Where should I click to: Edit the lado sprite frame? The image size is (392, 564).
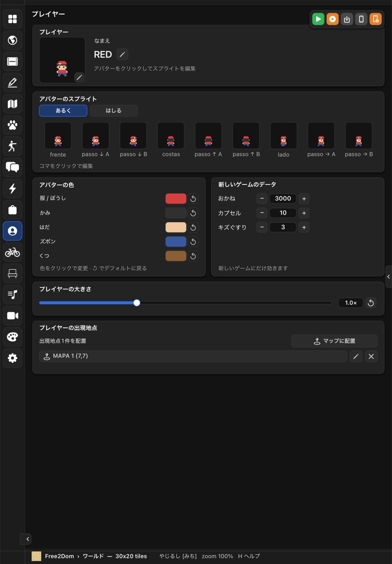283,136
